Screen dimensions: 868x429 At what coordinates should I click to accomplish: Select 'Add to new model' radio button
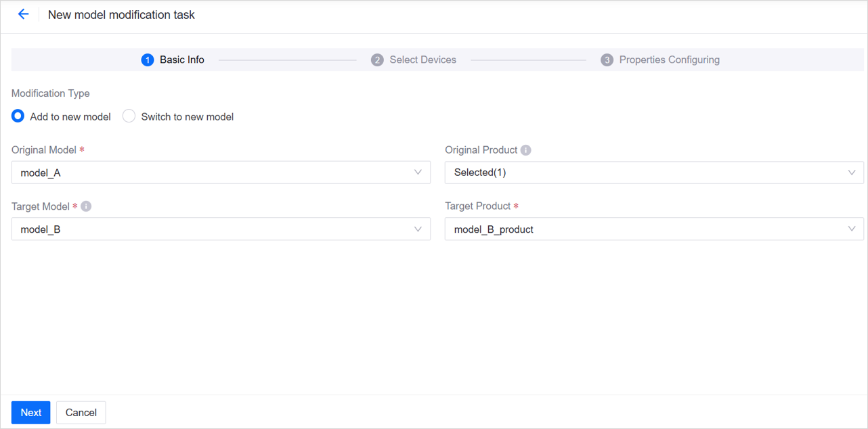click(18, 116)
